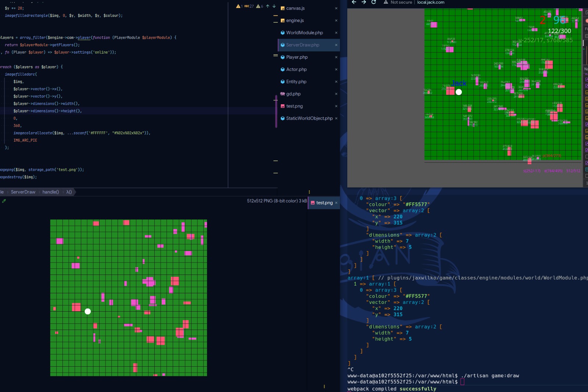Click the browser forward arrow
588x392 pixels.
(x=364, y=2)
